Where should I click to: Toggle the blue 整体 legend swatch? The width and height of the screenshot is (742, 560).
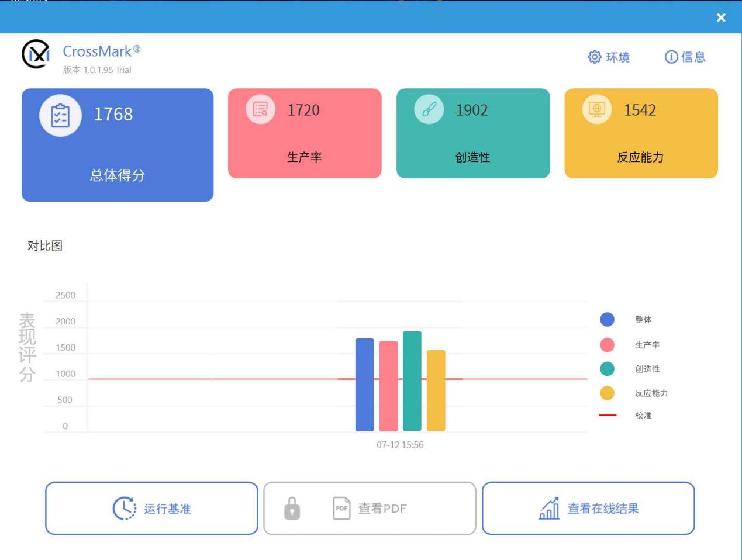tap(607, 319)
